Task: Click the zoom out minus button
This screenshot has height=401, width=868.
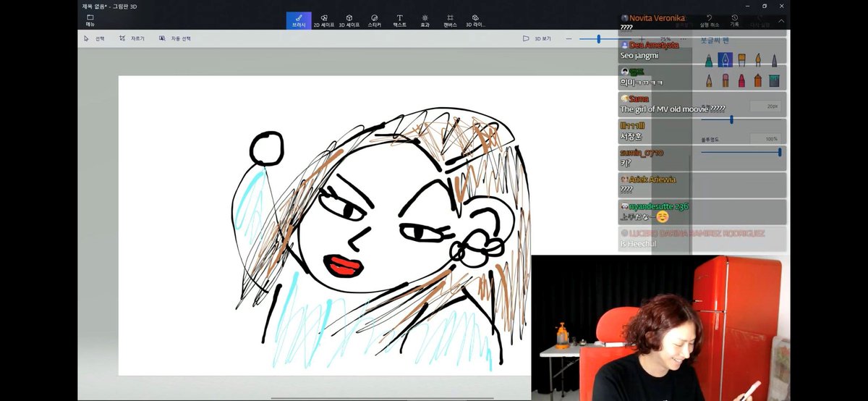Action: click(x=569, y=38)
